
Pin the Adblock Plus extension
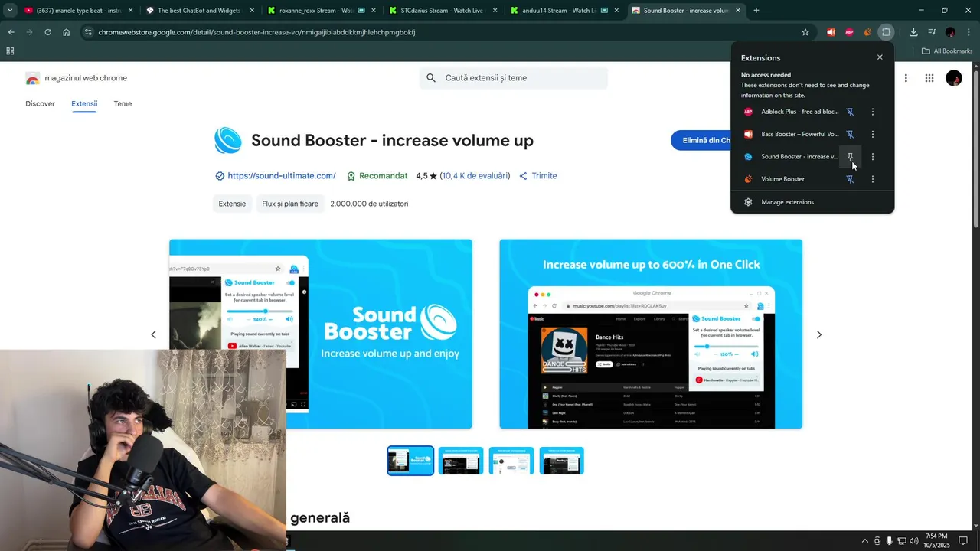(850, 112)
